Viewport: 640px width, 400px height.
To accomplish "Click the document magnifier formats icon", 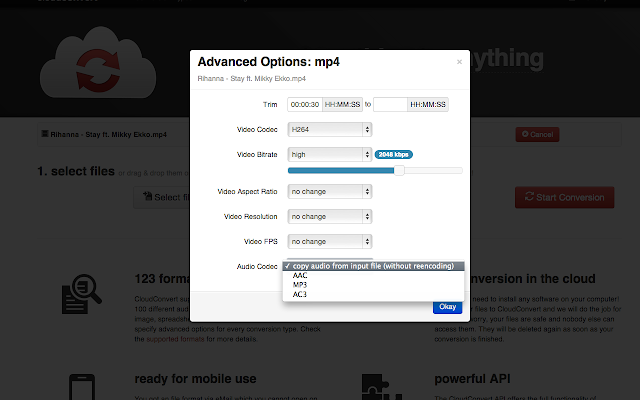I will (x=82, y=294).
